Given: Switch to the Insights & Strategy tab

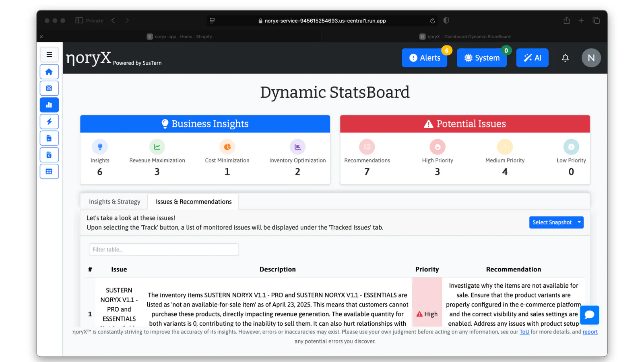Looking at the screenshot, I should point(114,202).
